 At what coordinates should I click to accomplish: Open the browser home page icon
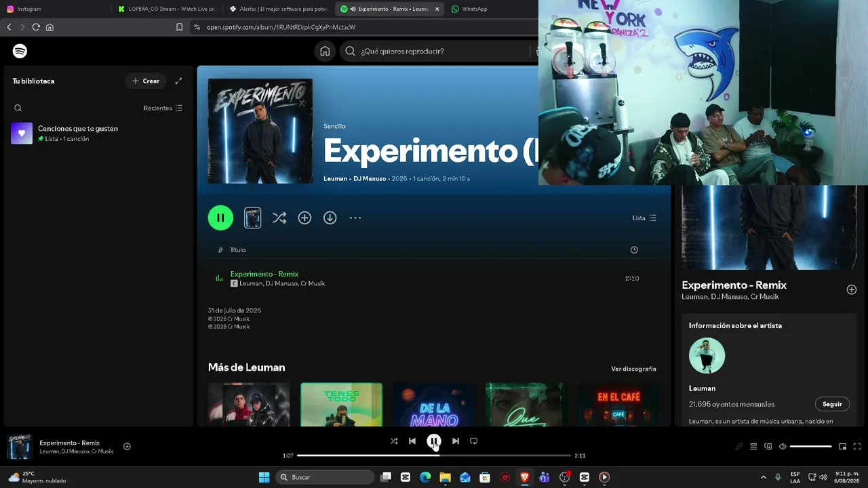[x=50, y=27]
